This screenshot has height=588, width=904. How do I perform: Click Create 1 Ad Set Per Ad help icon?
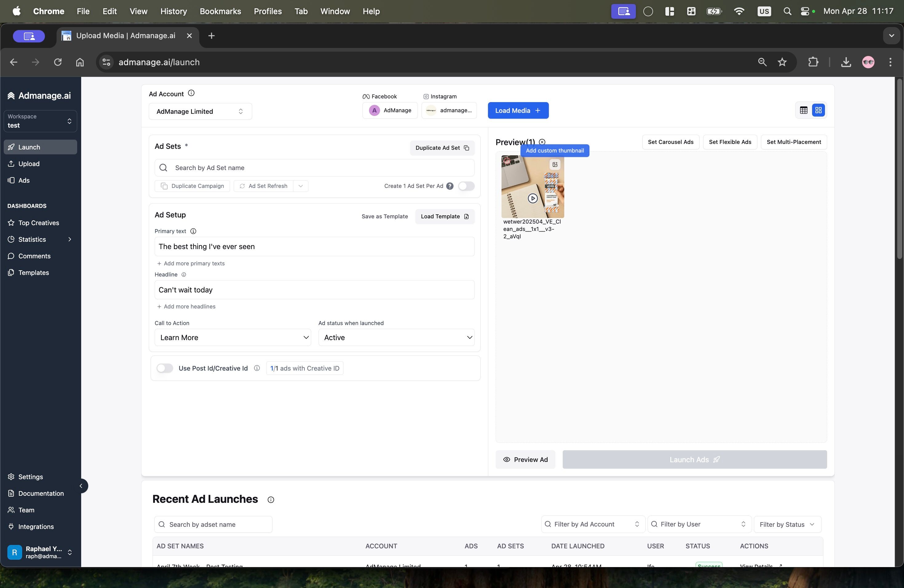click(450, 186)
